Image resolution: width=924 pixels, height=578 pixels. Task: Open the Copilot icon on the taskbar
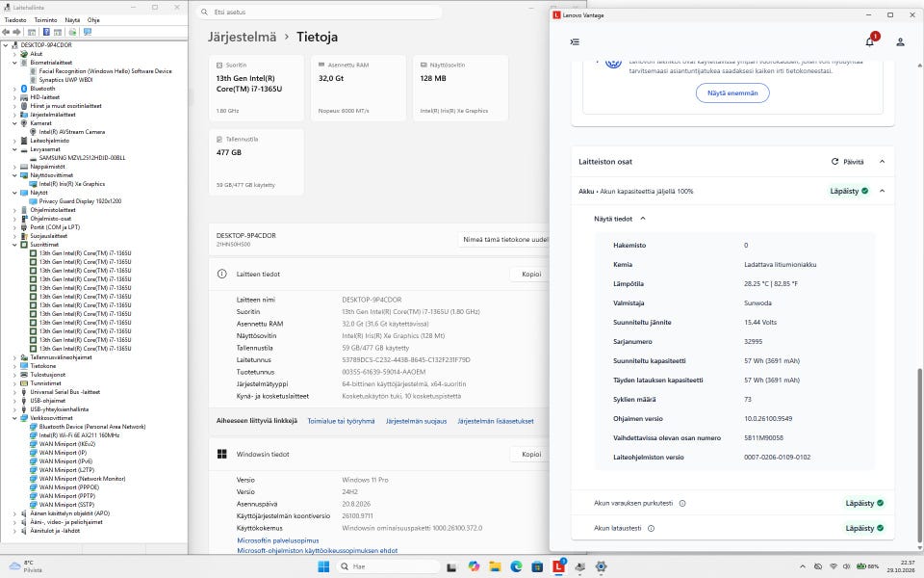coord(474,566)
